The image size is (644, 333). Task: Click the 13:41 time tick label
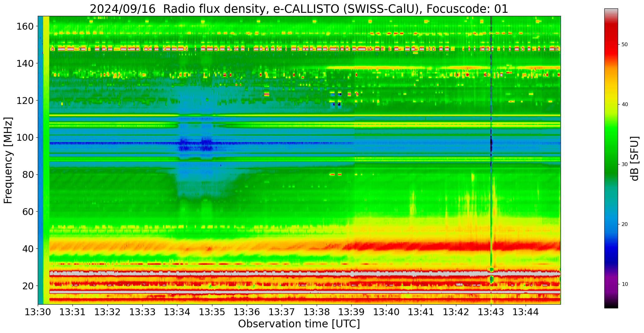click(x=421, y=312)
